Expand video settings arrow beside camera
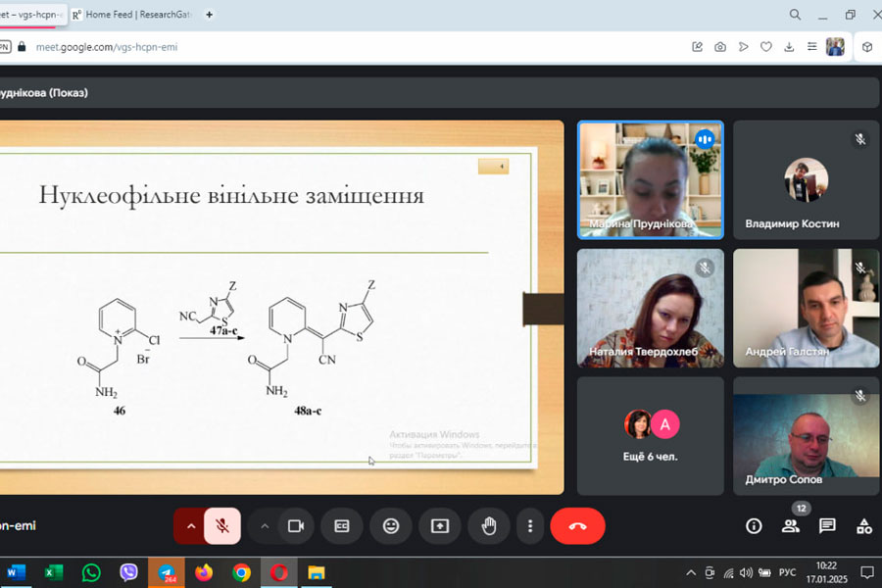This screenshot has width=882, height=588. 264,526
